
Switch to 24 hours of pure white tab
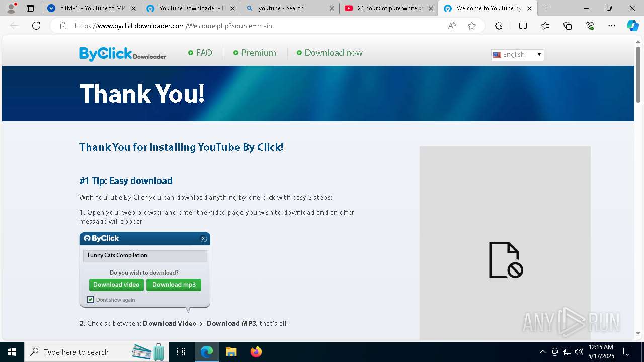tap(388, 8)
